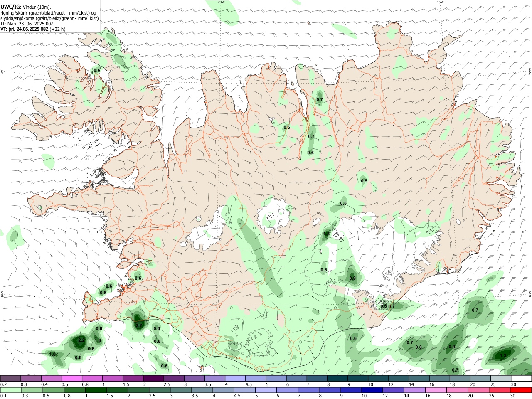Click the violet 12–14 rain swatch
532x399 pixels.
394,390
